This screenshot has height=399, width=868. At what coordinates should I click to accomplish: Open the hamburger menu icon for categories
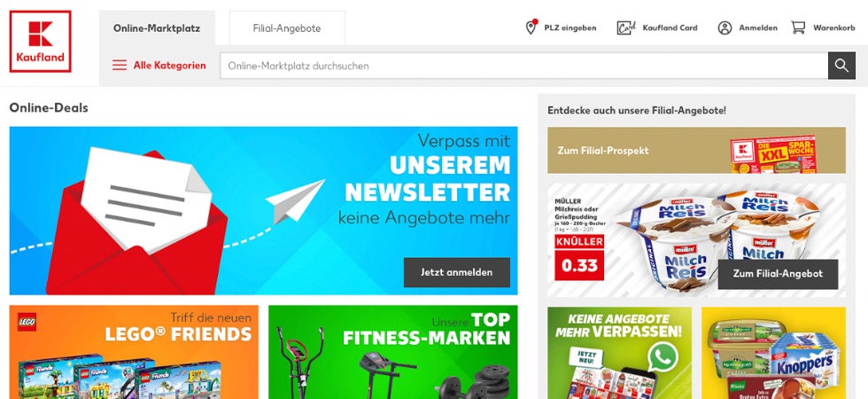(120, 66)
